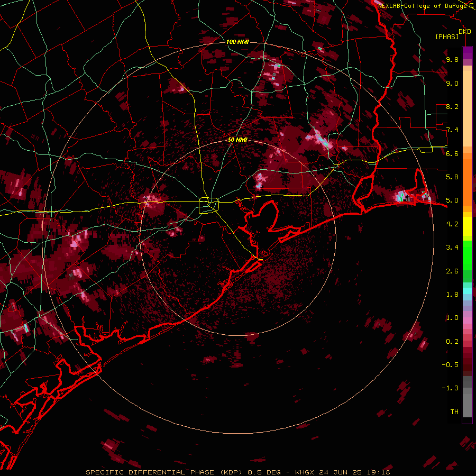Image resolution: width=476 pixels, height=476 pixels.
Task: Click the "100 NMI" range ring label
Action: [237, 42]
